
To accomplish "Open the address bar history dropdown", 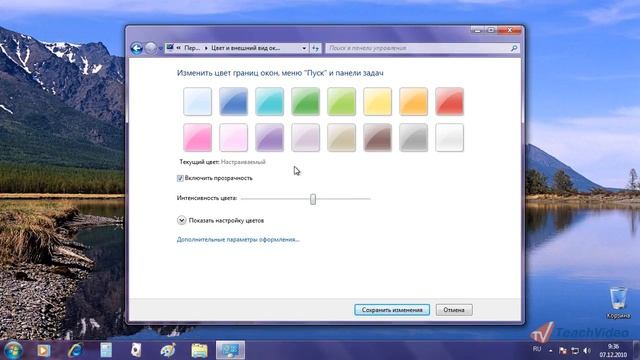I will tap(304, 48).
